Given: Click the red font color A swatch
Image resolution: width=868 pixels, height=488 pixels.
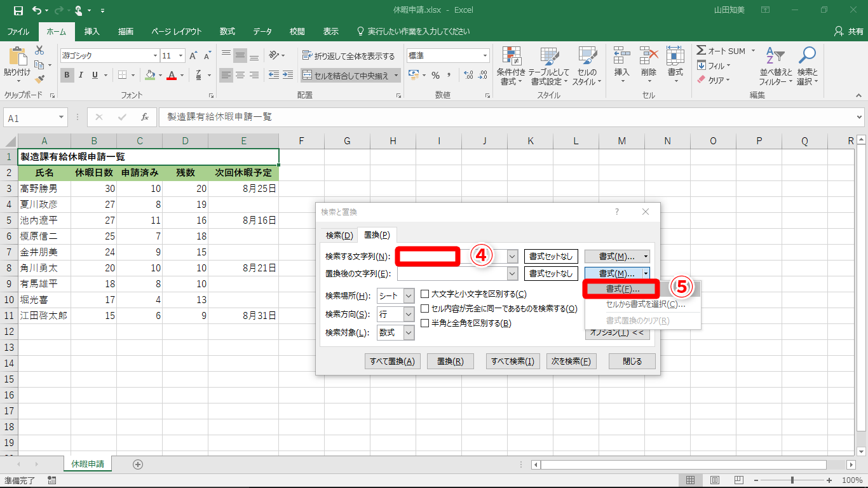Looking at the screenshot, I should [171, 75].
